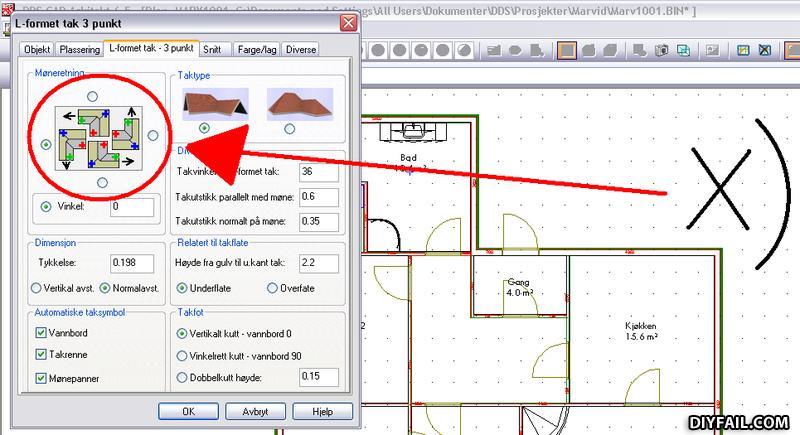Click the Kjøkken 15.6 m² room label
The image size is (800, 435).
(x=641, y=331)
